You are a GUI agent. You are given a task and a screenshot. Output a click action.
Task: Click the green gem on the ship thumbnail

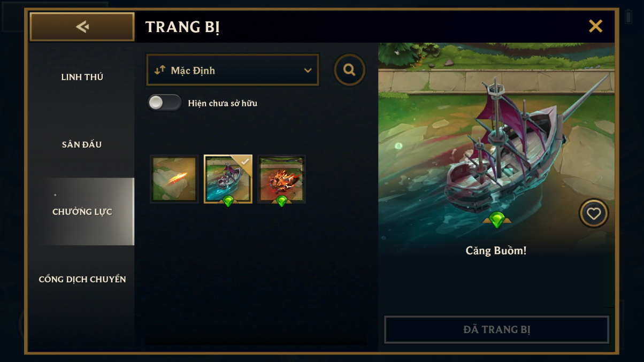click(x=228, y=201)
